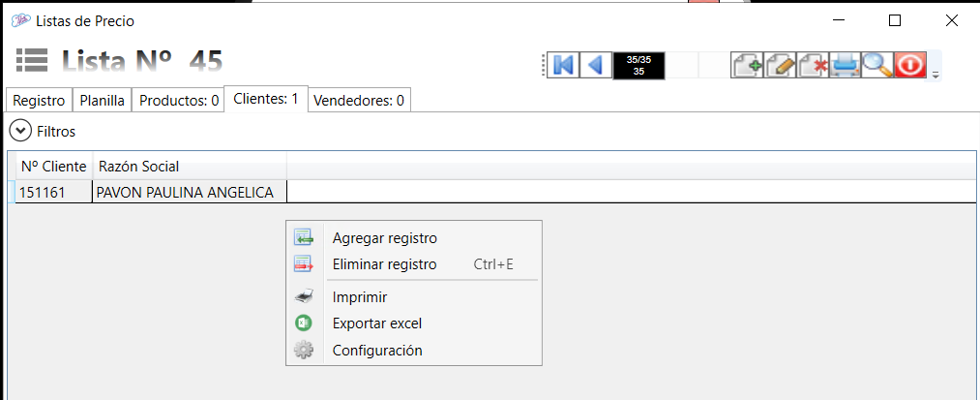The width and height of the screenshot is (980, 400).
Task: Click the new record toolbar icon
Action: [x=747, y=65]
